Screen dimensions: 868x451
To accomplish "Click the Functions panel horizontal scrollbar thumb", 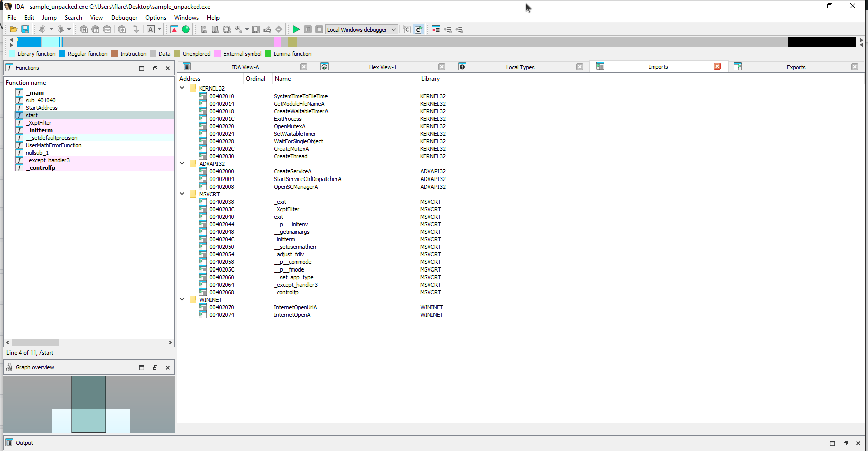I will pyautogui.click(x=35, y=342).
